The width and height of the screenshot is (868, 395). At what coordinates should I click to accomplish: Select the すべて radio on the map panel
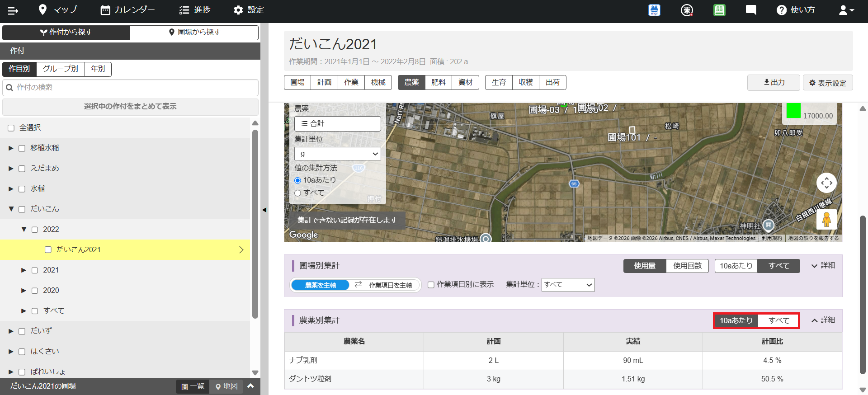coord(297,193)
